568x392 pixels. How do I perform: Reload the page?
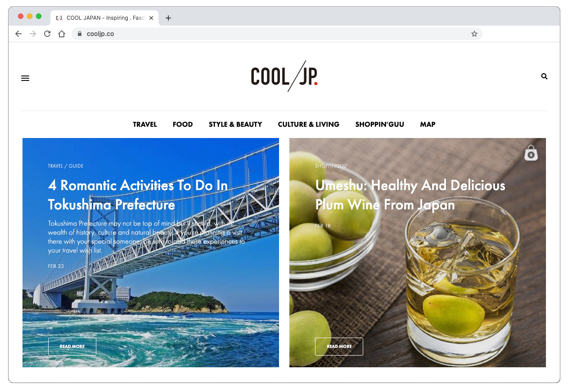(x=47, y=34)
